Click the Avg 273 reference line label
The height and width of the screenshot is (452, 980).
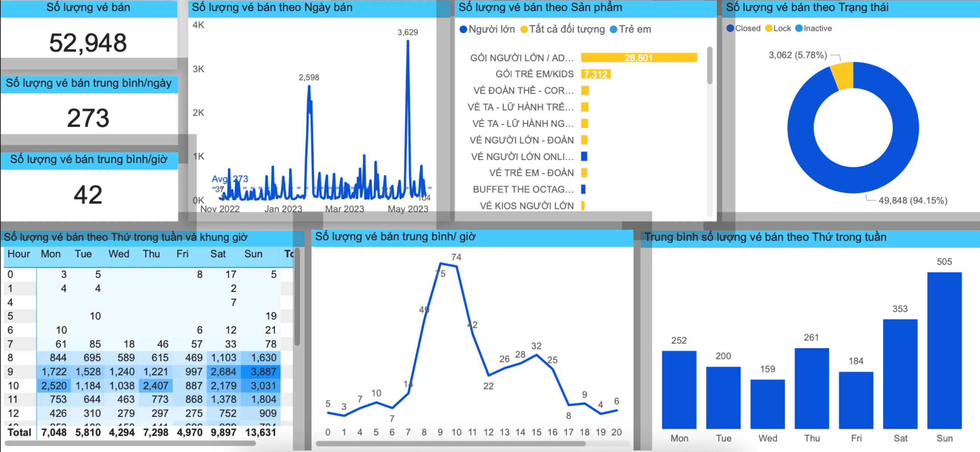tap(230, 179)
